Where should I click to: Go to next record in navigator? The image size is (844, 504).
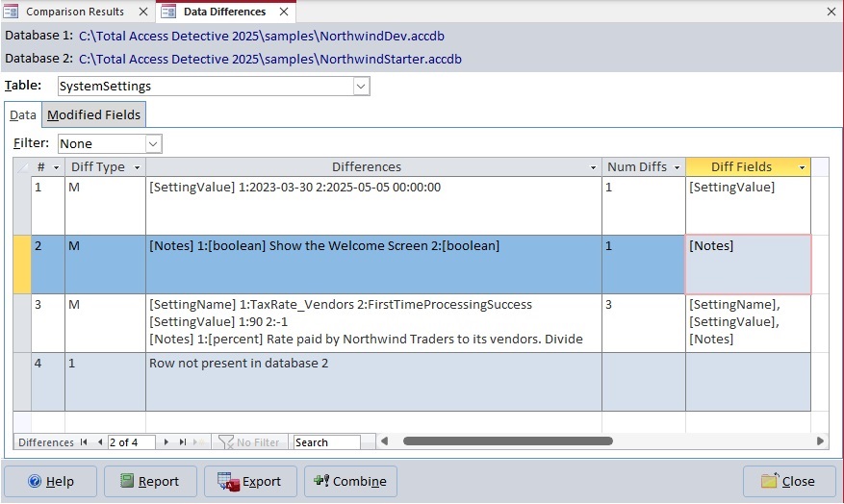tap(167, 442)
